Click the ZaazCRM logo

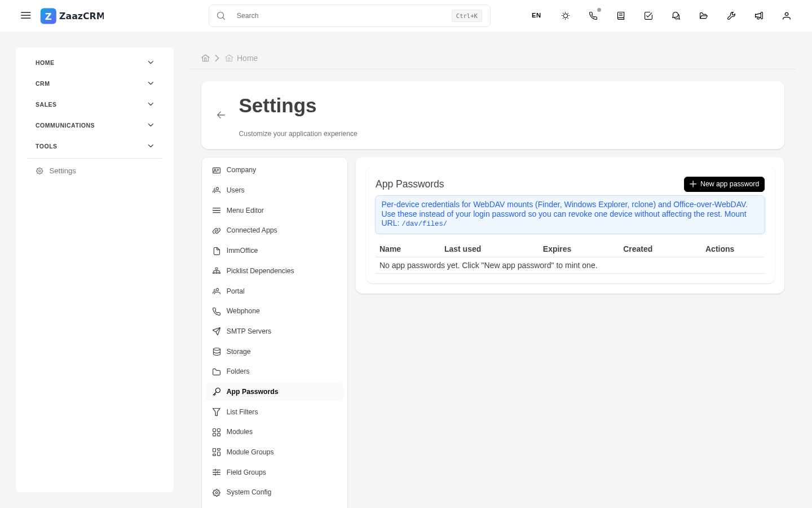tap(72, 16)
